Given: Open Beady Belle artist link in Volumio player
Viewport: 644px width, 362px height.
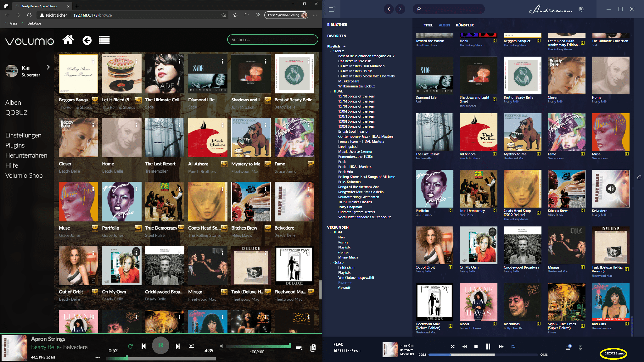Looking at the screenshot, I should point(45,347).
